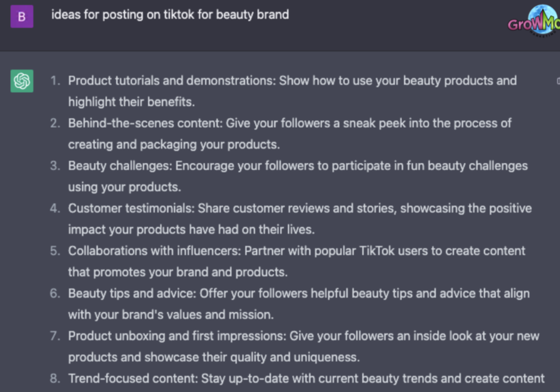Click "with your brand's values and mission."
The height and width of the screenshot is (392, 560).
171,315
